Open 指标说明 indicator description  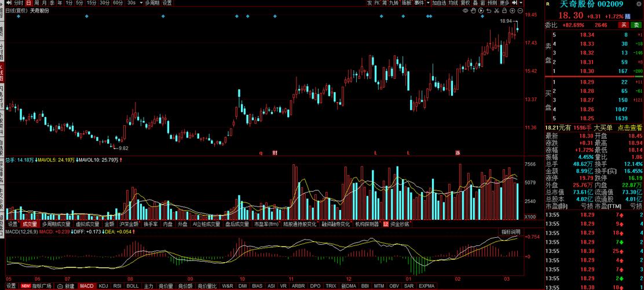pyautogui.click(x=511, y=232)
